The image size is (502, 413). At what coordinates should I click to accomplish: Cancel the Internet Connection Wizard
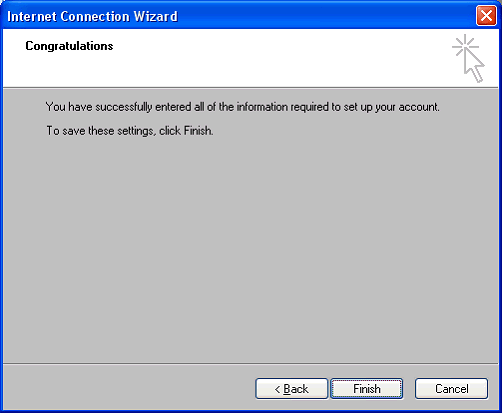pyautogui.click(x=451, y=388)
